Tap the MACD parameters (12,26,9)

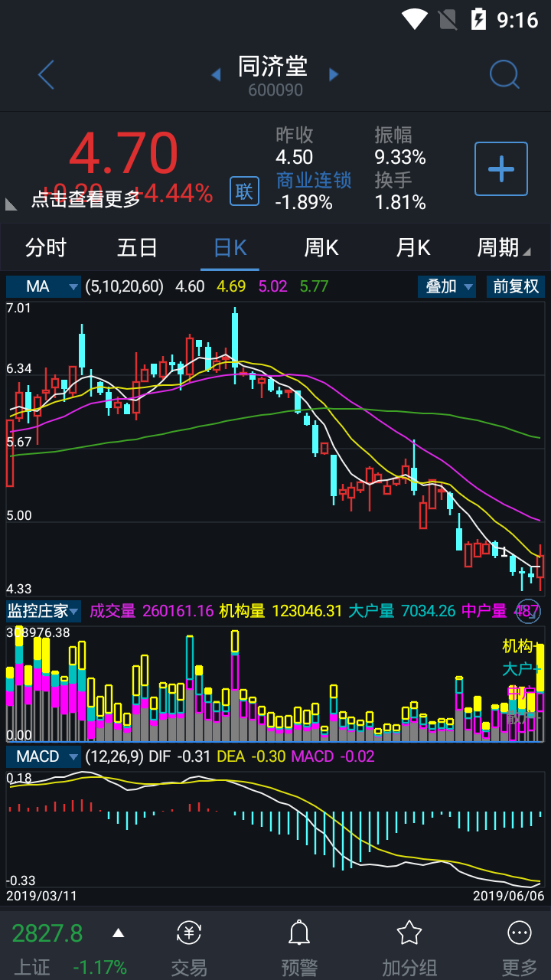[114, 756]
